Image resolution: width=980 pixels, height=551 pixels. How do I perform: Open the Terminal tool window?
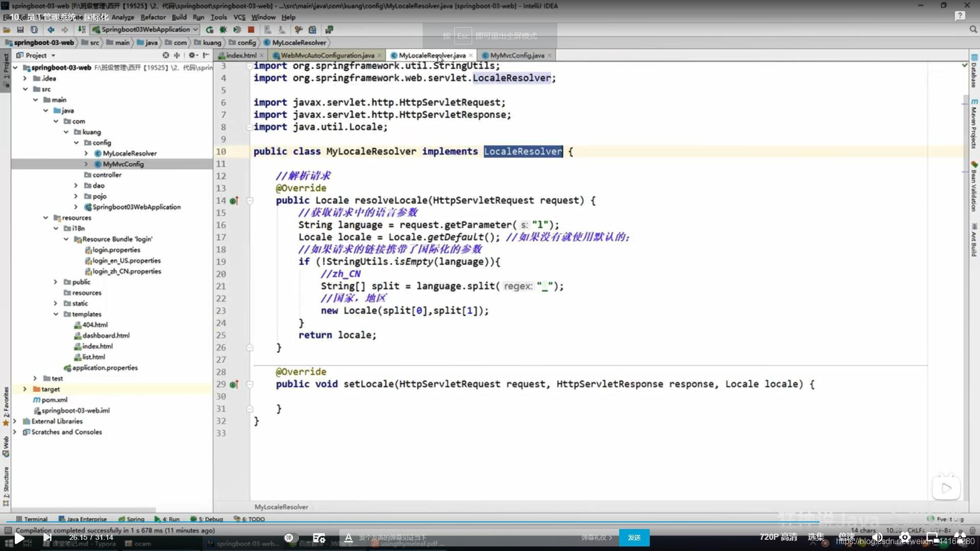point(32,519)
